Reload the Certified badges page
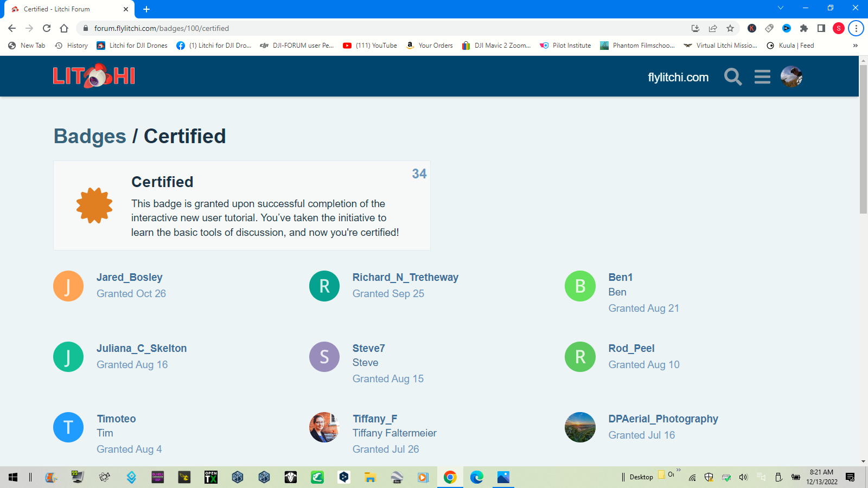868x488 pixels. 46,28
